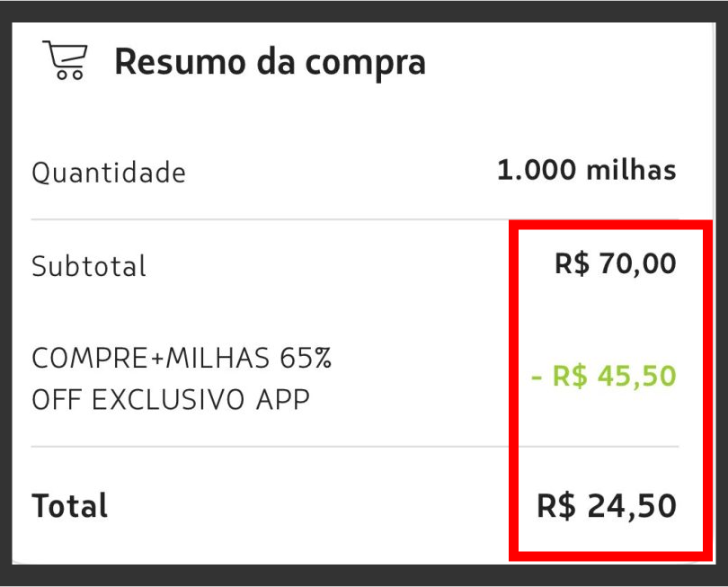Click the "COMPRE+MILHAS 65%" promo line
Screen dimensions: 728x587
182,359
